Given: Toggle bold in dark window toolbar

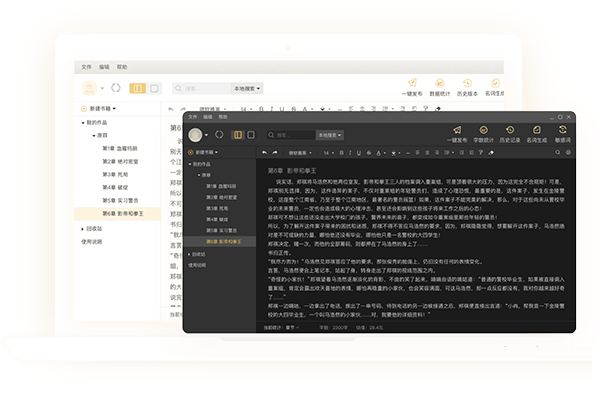Looking at the screenshot, I should pyautogui.click(x=341, y=153).
